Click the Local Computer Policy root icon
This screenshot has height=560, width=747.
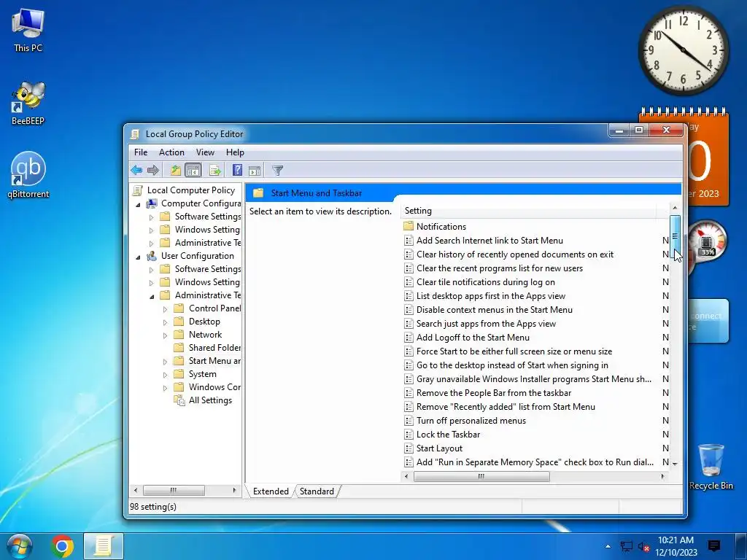137,190
